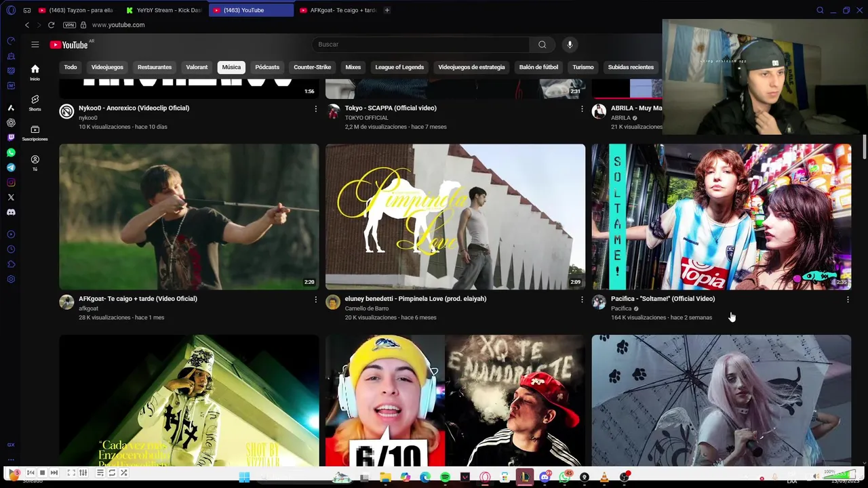Open File Explorer from the taskbar
This screenshot has width=868, height=488.
pyautogui.click(x=385, y=477)
